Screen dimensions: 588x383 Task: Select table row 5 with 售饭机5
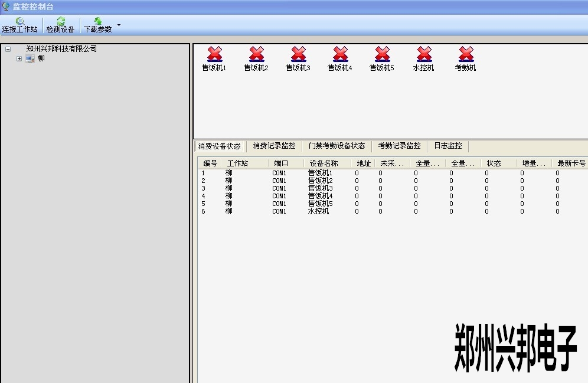click(393, 204)
